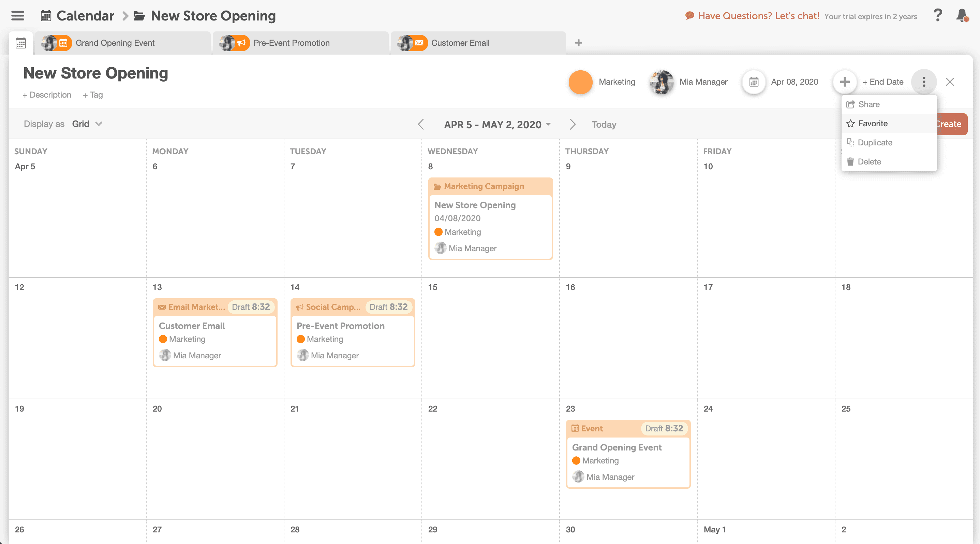This screenshot has height=544, width=980.
Task: Click the orange Marketing color swatch
Action: [x=580, y=82]
